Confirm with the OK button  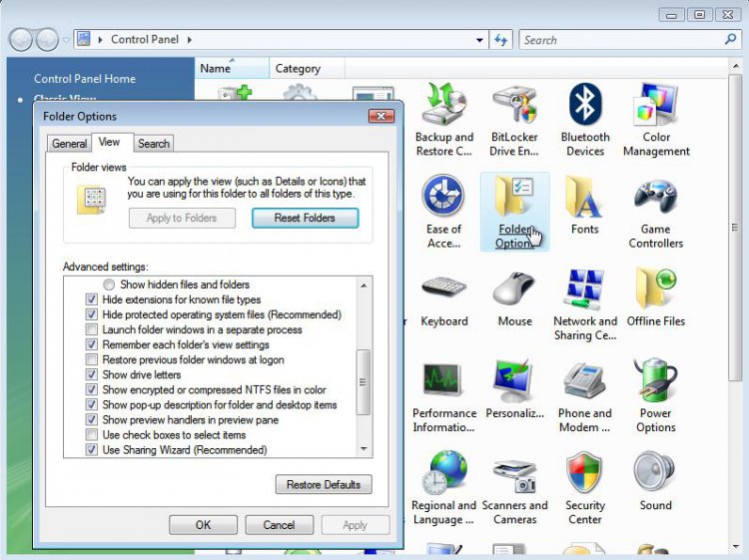coord(203,525)
